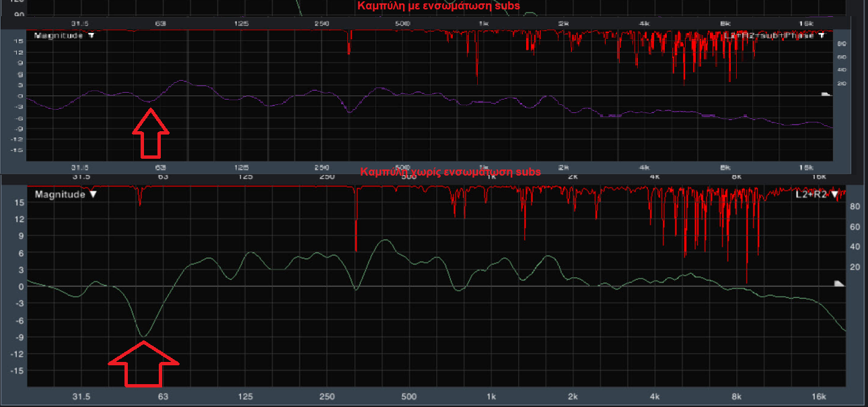Screen dimensions: 868x407
Task: Click the long red coherence spike near 300 Hz in lower plot
Action: tap(356, 222)
